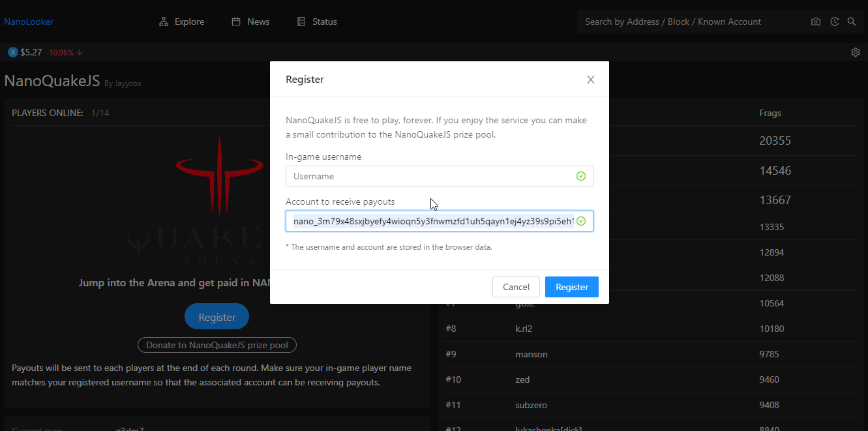Open the Explore menu
Screen dimensions: 868x431
coord(182,22)
